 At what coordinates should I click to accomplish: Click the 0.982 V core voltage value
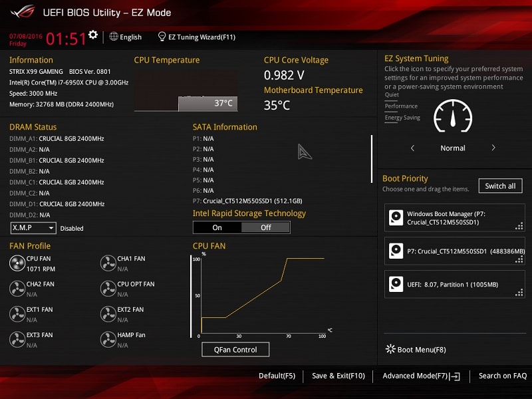[284, 75]
